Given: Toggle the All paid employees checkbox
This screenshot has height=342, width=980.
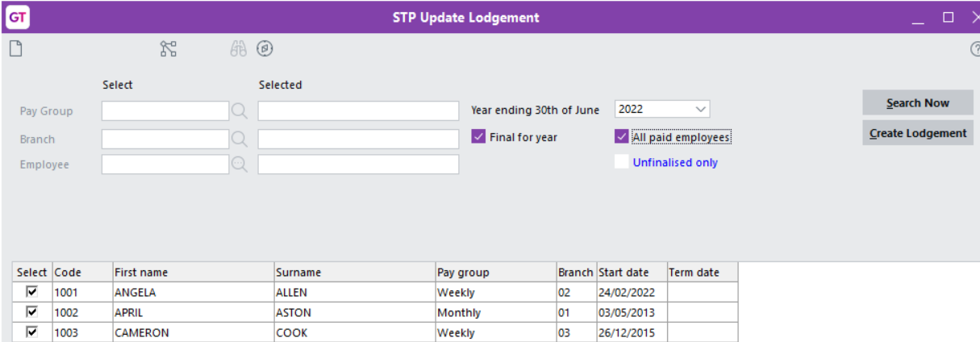Looking at the screenshot, I should 621,137.
